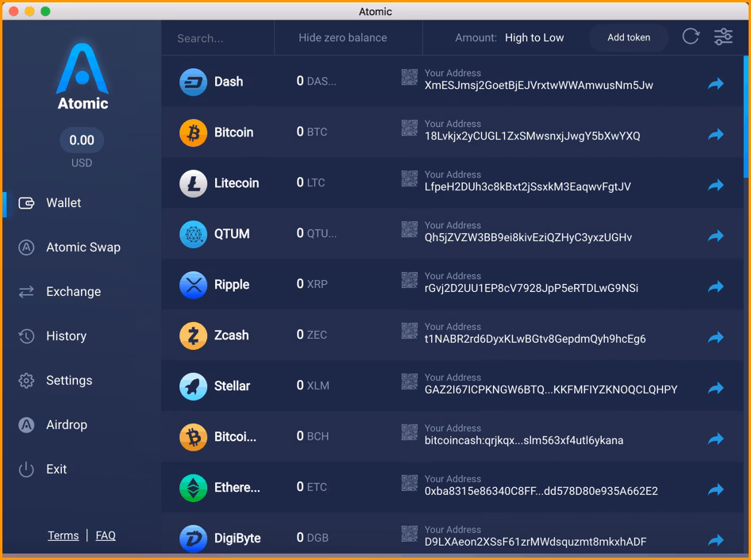Click the Add token button
The width and height of the screenshot is (751, 560).
pos(629,36)
